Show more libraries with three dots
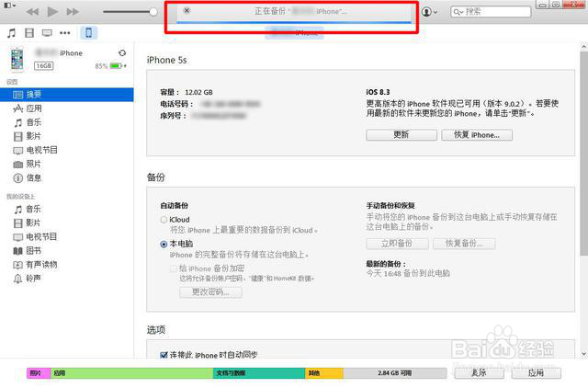The height and width of the screenshot is (388, 588). click(x=65, y=33)
